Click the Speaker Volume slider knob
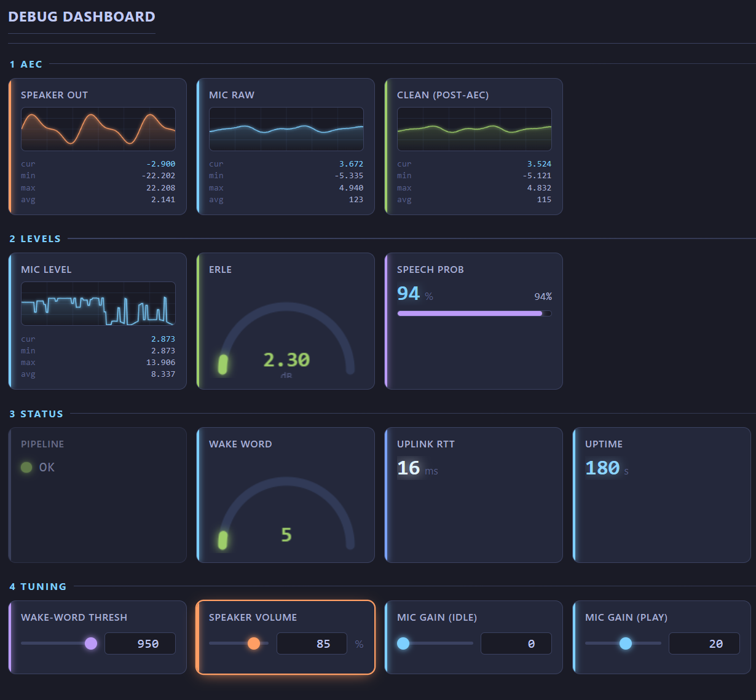The height and width of the screenshot is (700, 756). [254, 643]
